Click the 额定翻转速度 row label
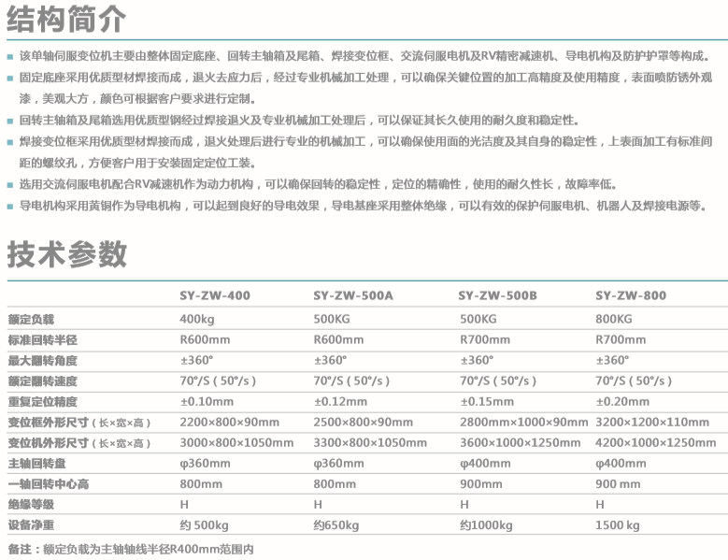 pyautogui.click(x=43, y=381)
